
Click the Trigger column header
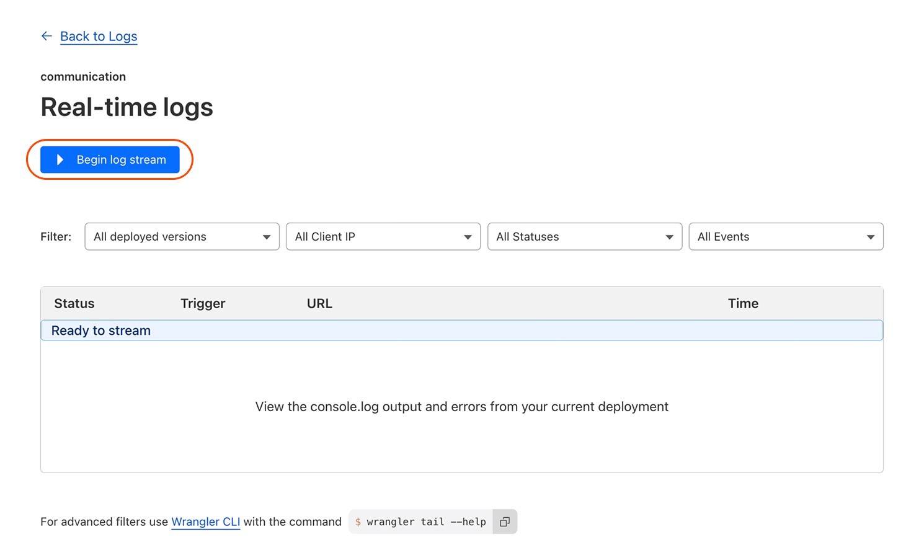click(x=203, y=303)
